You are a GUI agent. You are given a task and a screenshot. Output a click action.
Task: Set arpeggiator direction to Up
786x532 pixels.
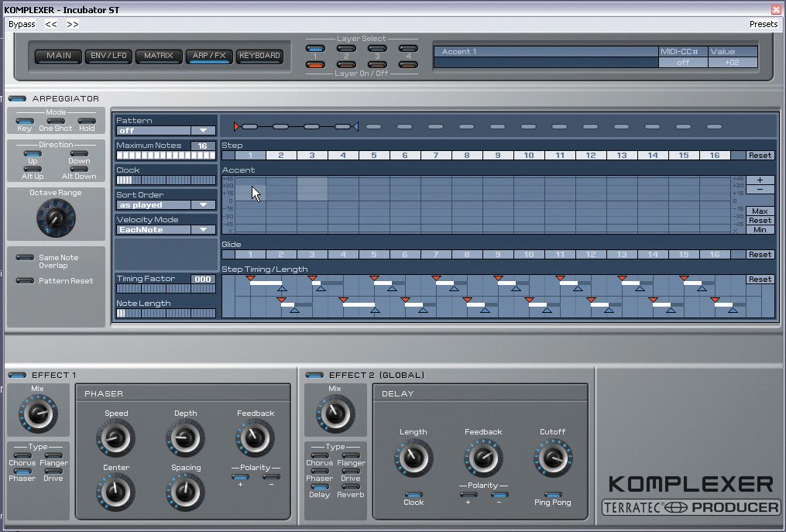coord(33,154)
